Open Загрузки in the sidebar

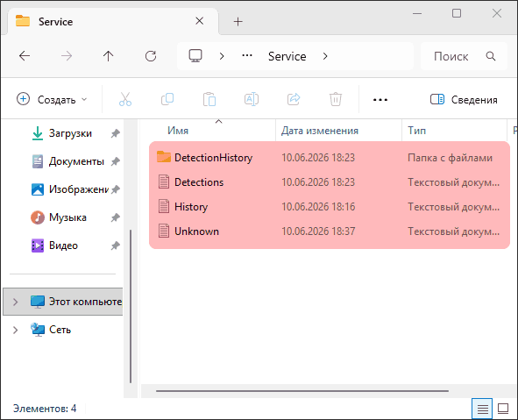(61, 133)
